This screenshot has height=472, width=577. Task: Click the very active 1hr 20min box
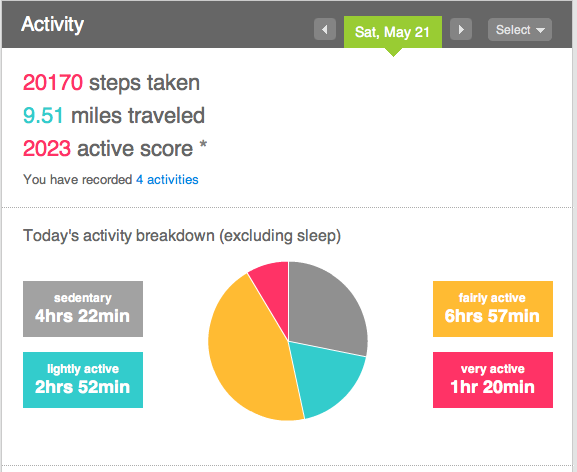493,380
